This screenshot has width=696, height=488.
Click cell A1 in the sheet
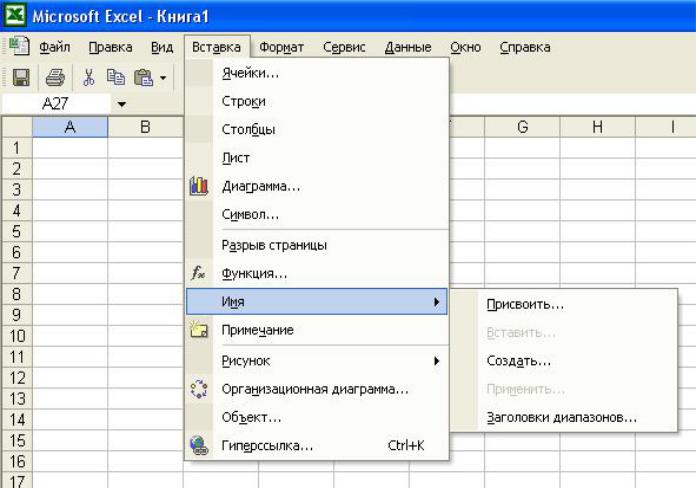70,148
